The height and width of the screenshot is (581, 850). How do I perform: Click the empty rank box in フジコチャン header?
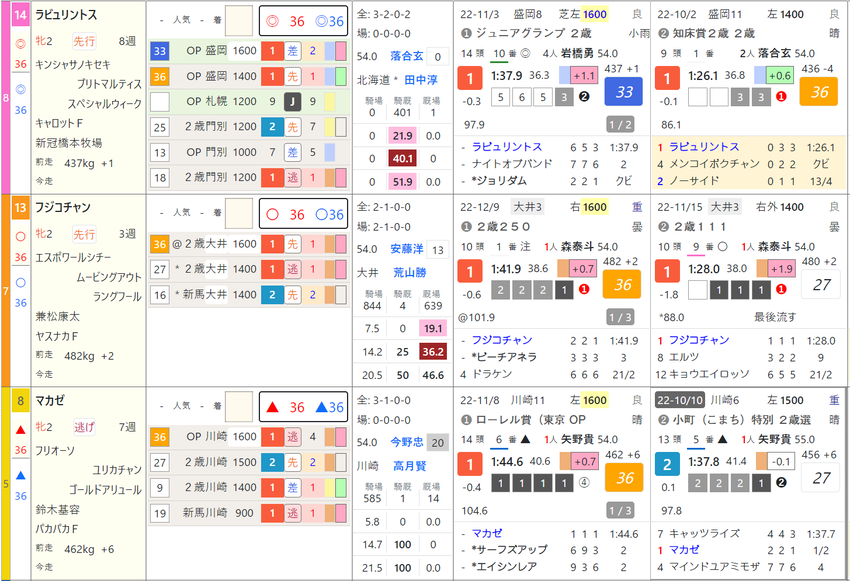[239, 214]
